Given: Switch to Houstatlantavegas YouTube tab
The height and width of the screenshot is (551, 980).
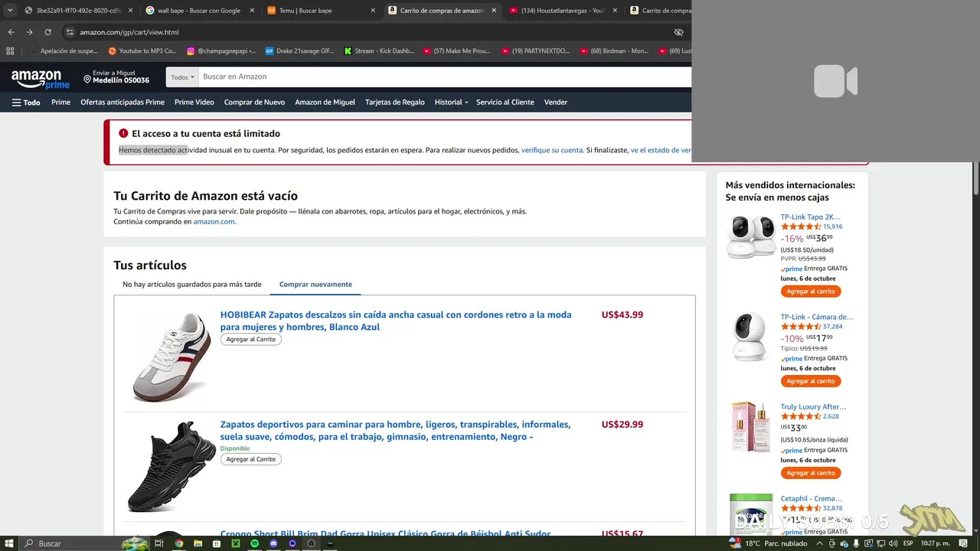Looking at the screenshot, I should (563, 11).
